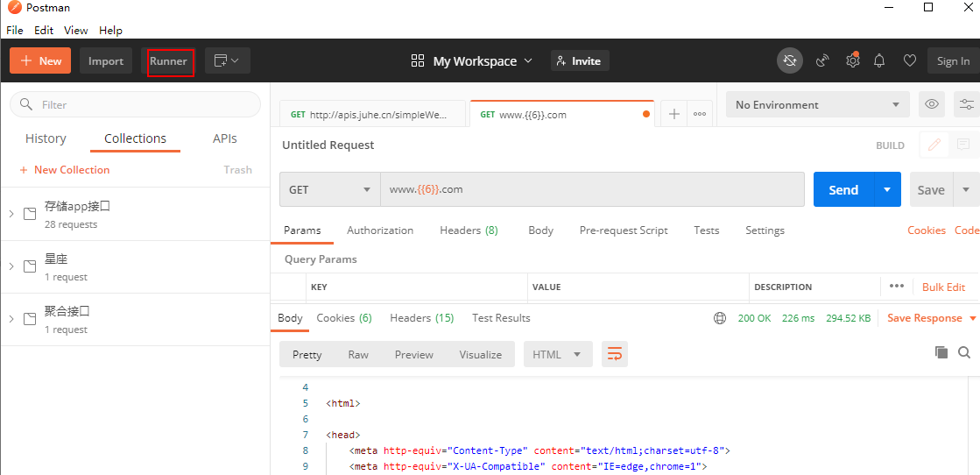Screen dimensions: 980x475
Task: Click the collections Filter search field
Action: click(135, 104)
